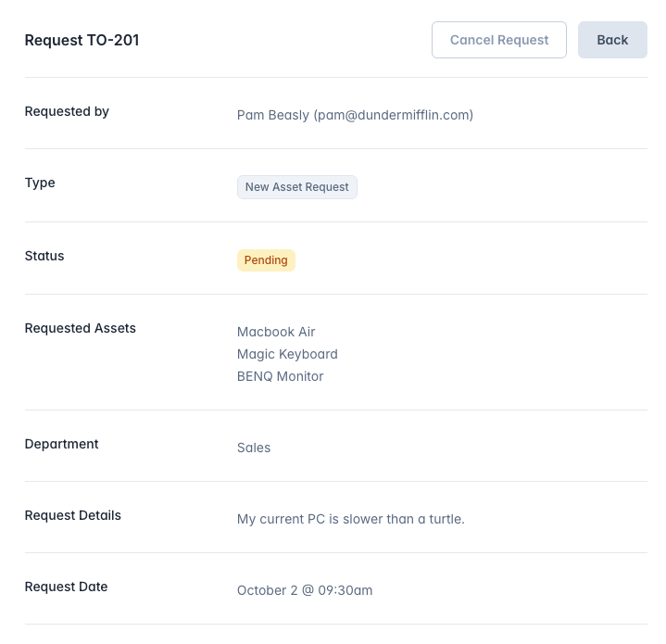Screen dimensions: 666x644
Task: Click the requester name Pam Beasly
Action: [x=273, y=116]
